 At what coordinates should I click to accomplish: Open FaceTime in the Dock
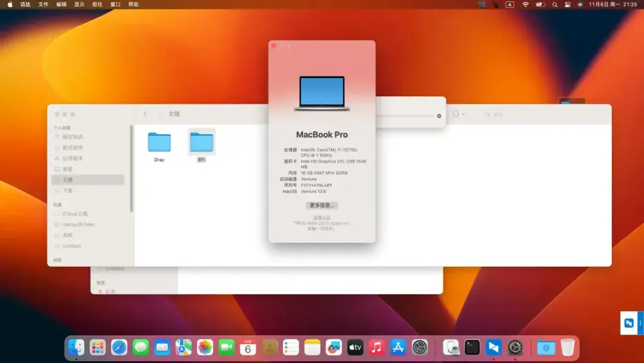pyautogui.click(x=226, y=348)
